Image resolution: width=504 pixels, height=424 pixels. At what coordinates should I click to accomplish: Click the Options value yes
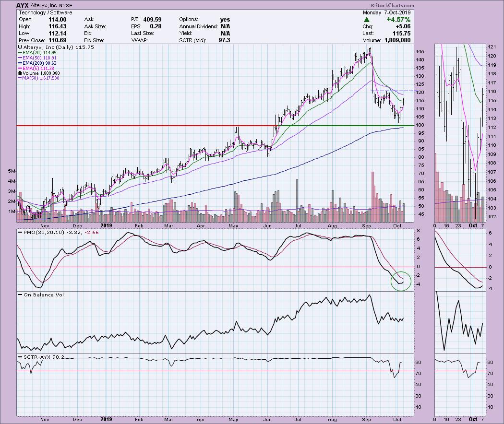click(x=225, y=20)
